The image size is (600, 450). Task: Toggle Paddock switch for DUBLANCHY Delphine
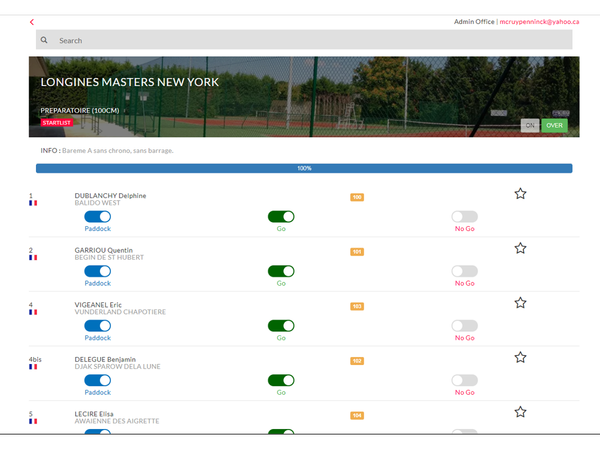click(x=97, y=217)
